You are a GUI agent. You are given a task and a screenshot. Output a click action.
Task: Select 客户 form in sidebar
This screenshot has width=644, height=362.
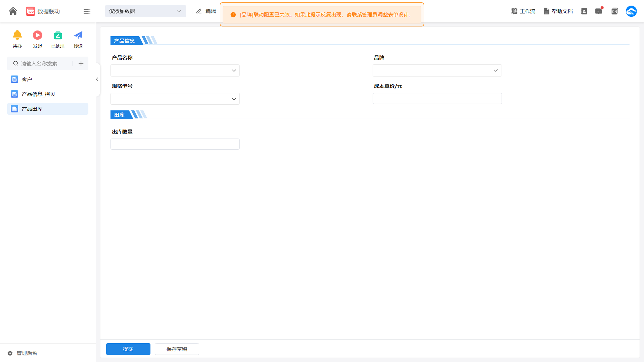pos(27,79)
